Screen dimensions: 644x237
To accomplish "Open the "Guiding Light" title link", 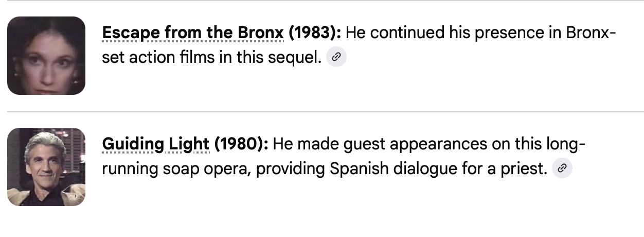I will [x=155, y=144].
